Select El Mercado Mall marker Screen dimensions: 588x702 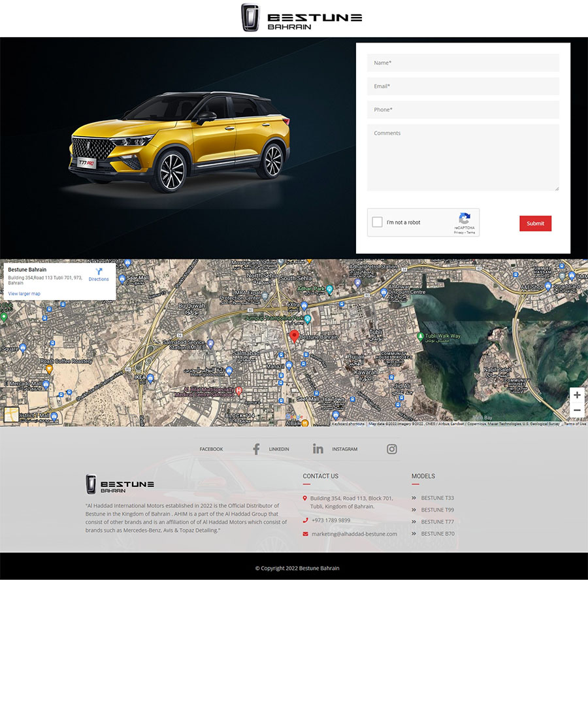(46, 384)
